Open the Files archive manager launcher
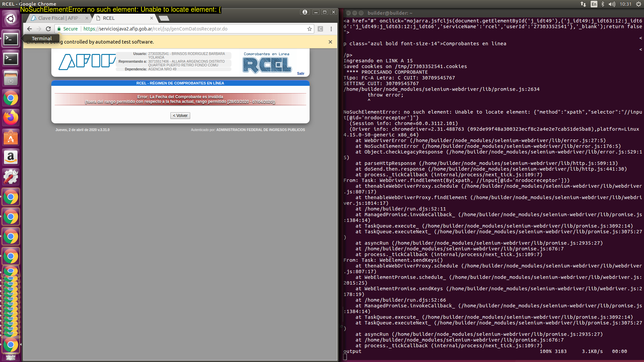The width and height of the screenshot is (644, 362). pyautogui.click(x=11, y=78)
